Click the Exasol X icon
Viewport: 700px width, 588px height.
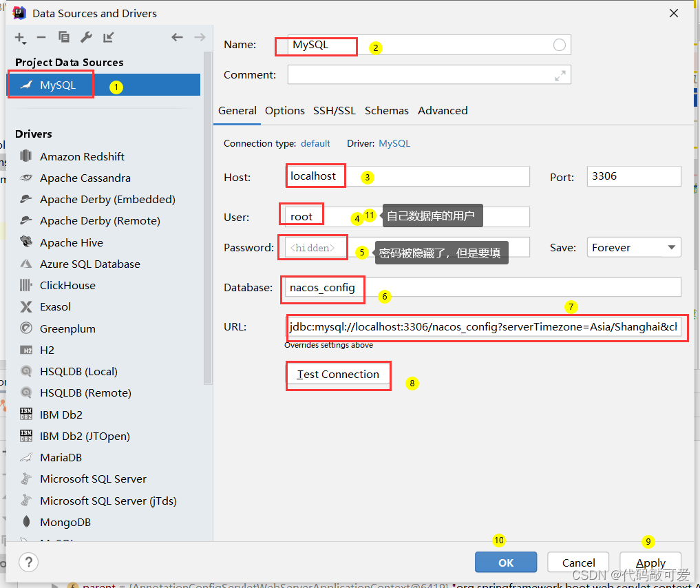pos(26,306)
